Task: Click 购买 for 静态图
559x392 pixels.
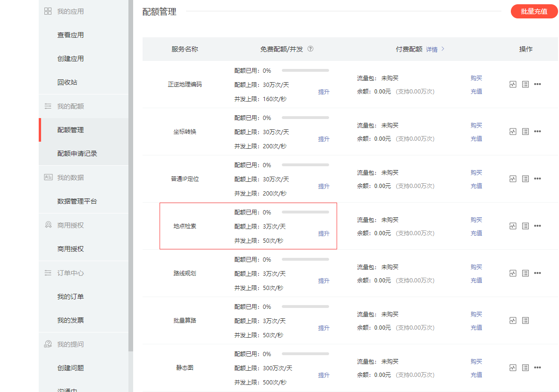Action: pos(476,362)
